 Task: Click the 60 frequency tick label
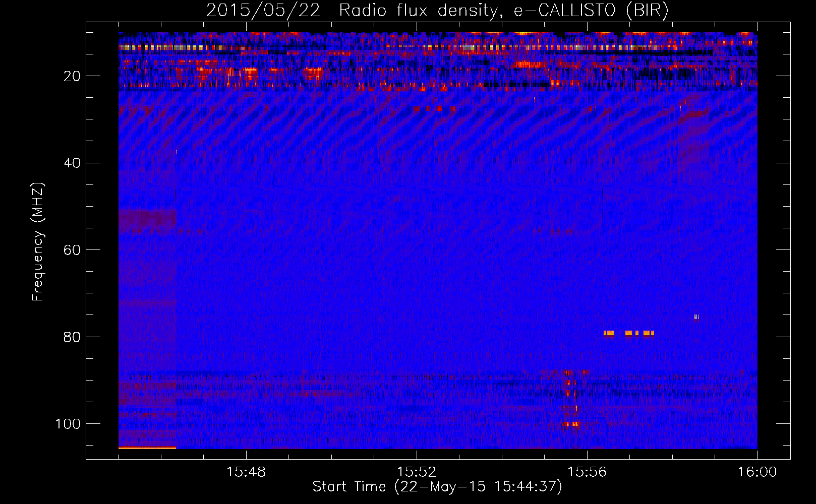pos(73,250)
